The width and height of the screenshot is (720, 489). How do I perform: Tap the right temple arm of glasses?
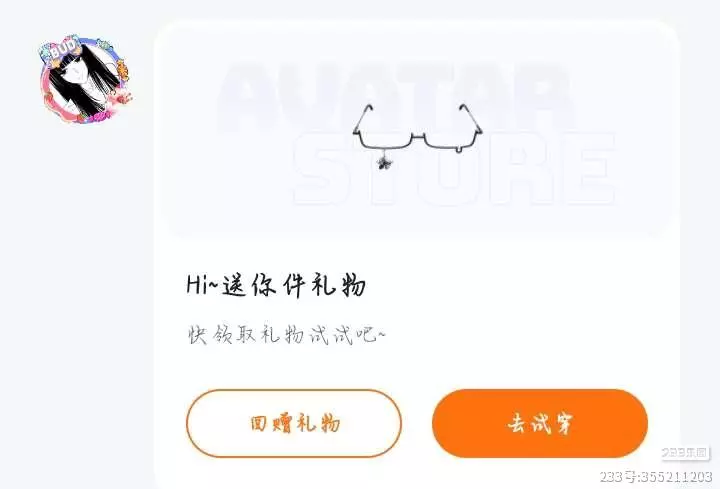pos(471,118)
